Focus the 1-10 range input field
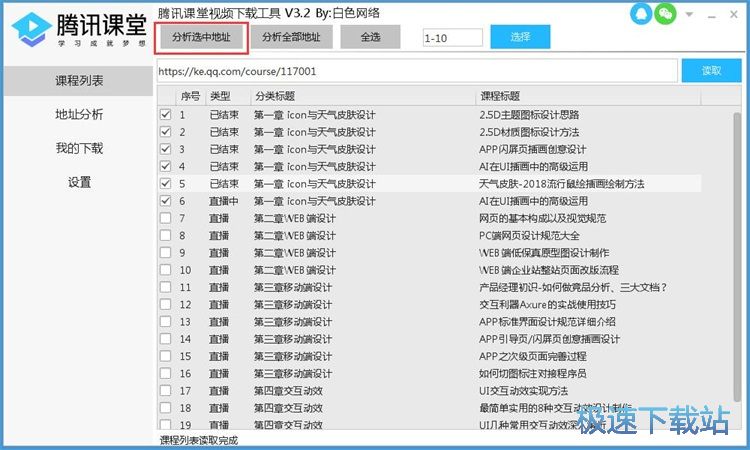 click(x=452, y=38)
